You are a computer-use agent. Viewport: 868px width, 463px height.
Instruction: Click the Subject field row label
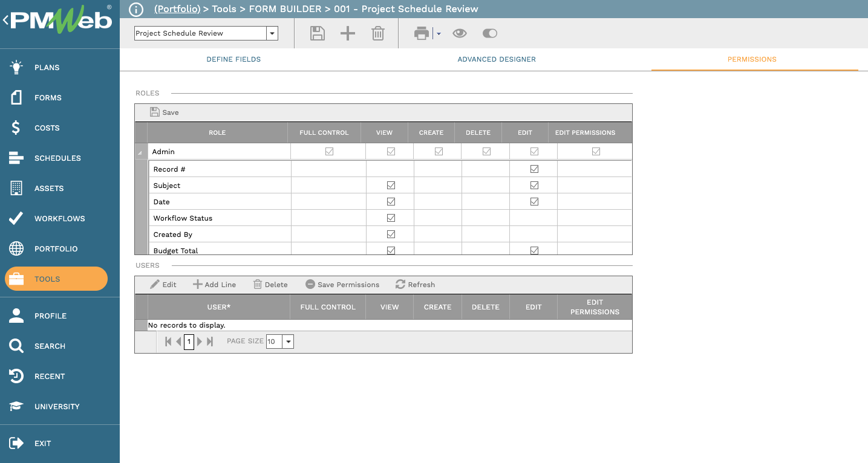point(167,186)
